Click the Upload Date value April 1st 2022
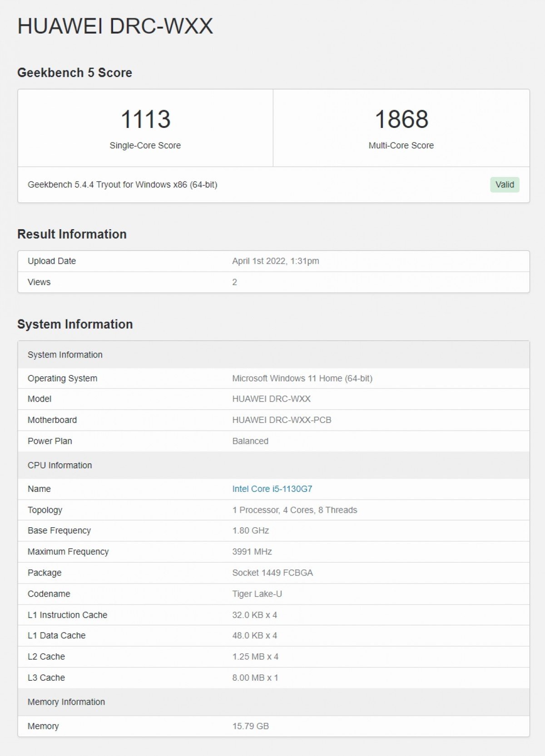 pyautogui.click(x=276, y=261)
